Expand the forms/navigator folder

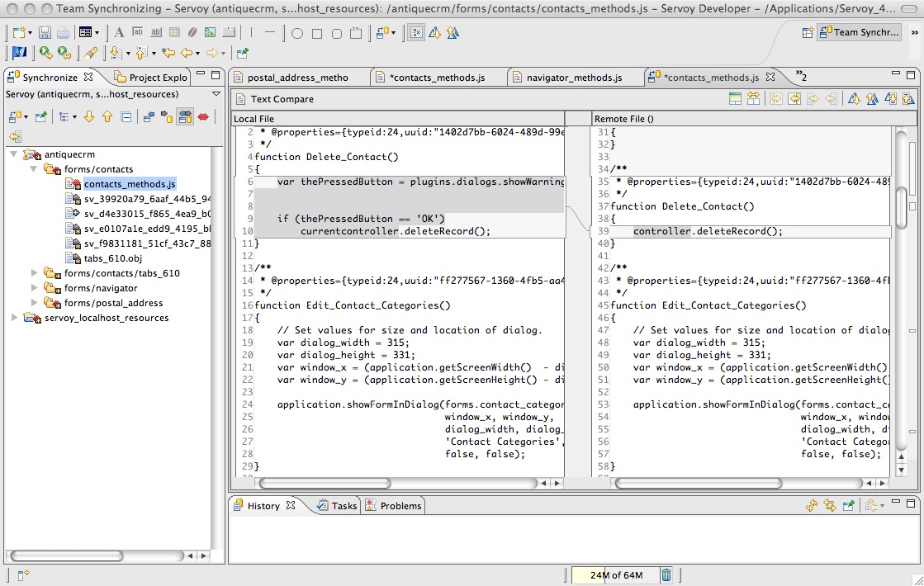(x=35, y=288)
